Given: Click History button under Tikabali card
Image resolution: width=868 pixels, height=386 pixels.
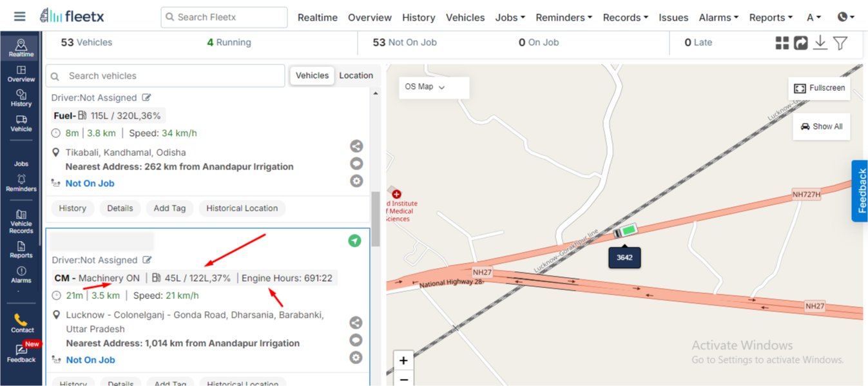Looking at the screenshot, I should (73, 208).
